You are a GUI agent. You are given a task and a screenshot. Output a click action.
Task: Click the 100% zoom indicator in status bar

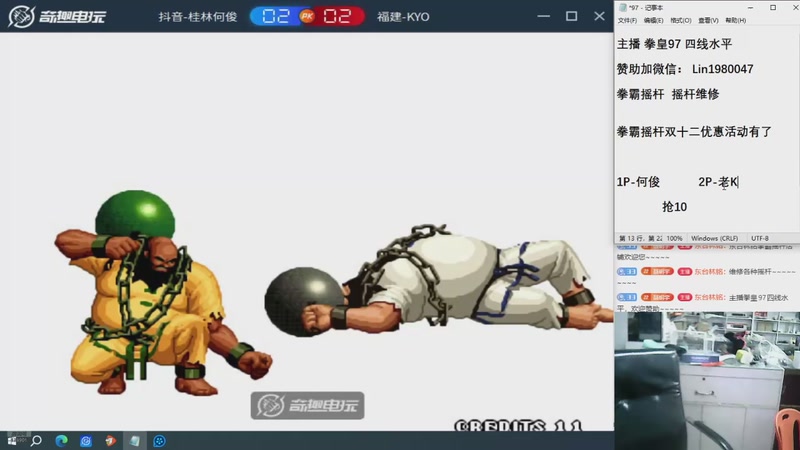[x=674, y=238]
